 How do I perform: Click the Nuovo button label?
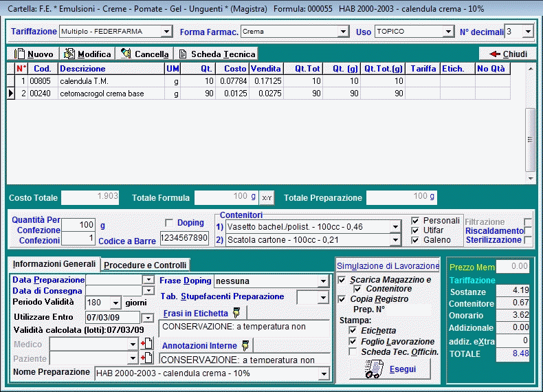pyautogui.click(x=41, y=54)
